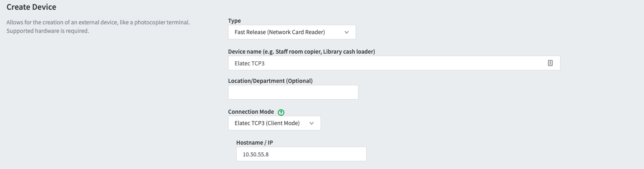Viewport: 644px width, 169px height.
Task: Click the Device name field label
Action: 301,52
